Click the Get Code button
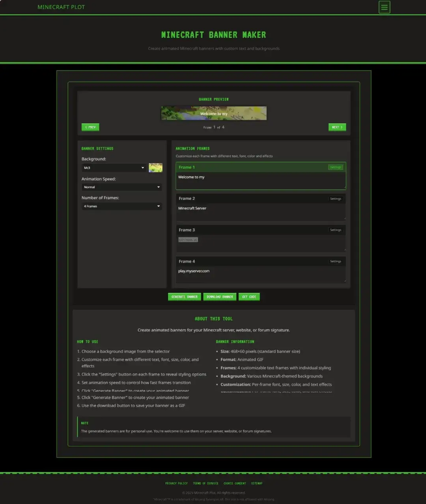This screenshot has width=426, height=504. (249, 297)
